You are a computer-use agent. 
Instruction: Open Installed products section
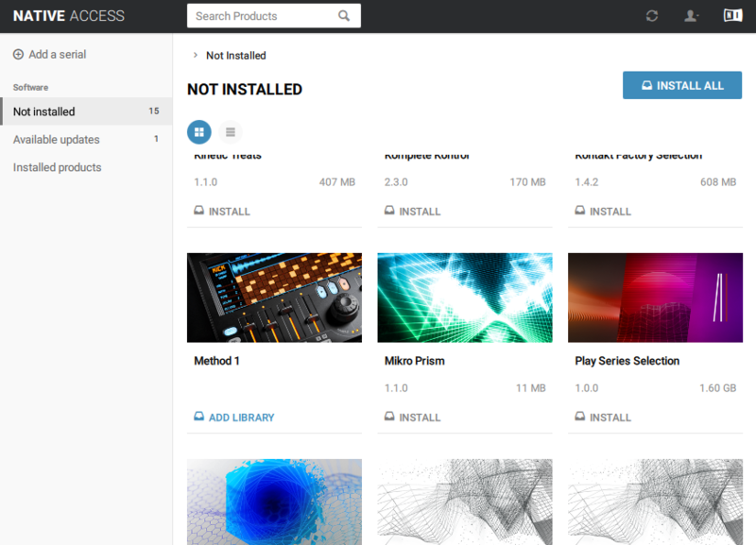point(87,167)
